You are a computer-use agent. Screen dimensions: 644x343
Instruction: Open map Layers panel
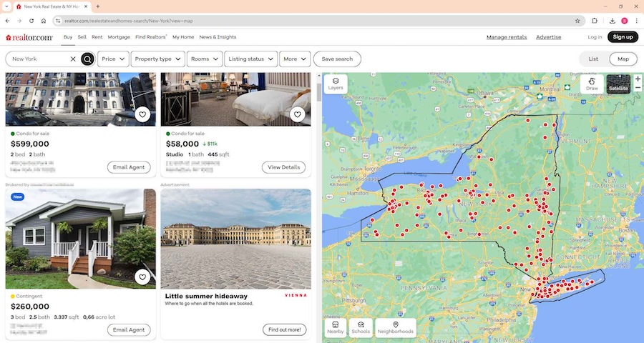tap(336, 84)
